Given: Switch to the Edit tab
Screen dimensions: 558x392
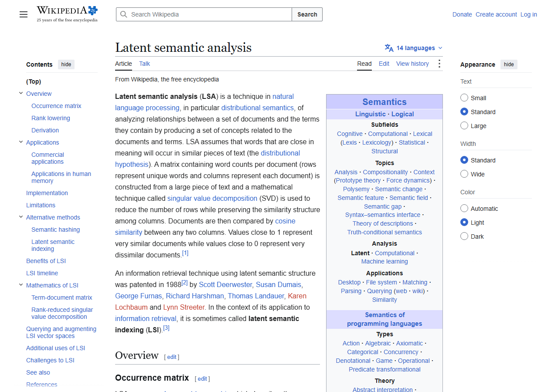Looking at the screenshot, I should (x=384, y=64).
